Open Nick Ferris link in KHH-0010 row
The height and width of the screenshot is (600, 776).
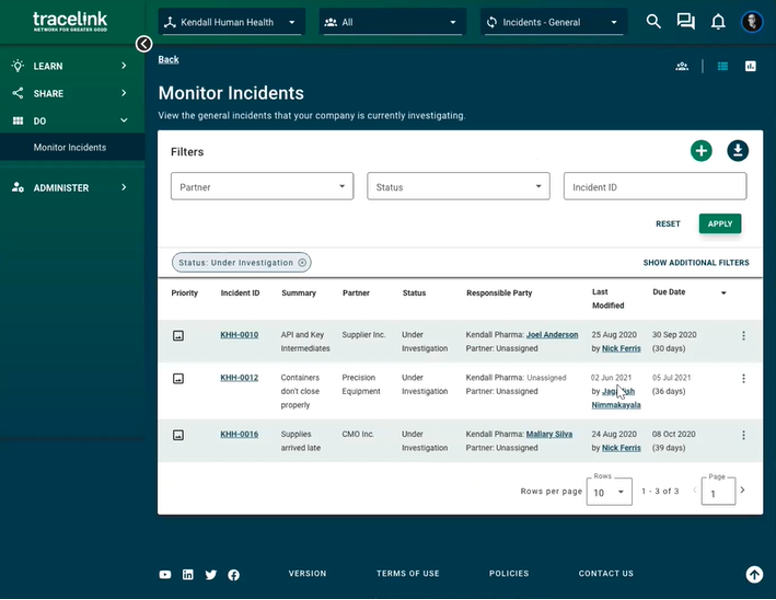click(x=621, y=349)
